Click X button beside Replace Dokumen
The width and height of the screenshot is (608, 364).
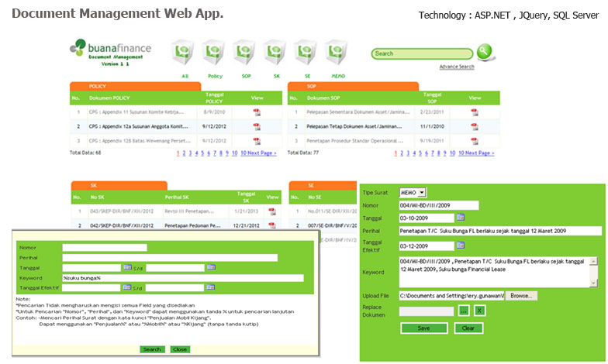tap(480, 311)
